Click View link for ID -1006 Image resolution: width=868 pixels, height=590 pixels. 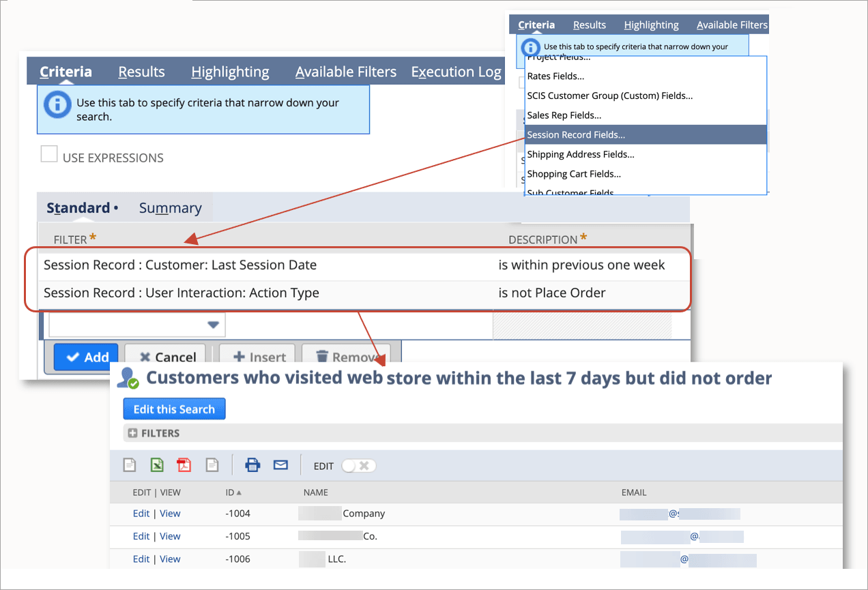pos(170,559)
